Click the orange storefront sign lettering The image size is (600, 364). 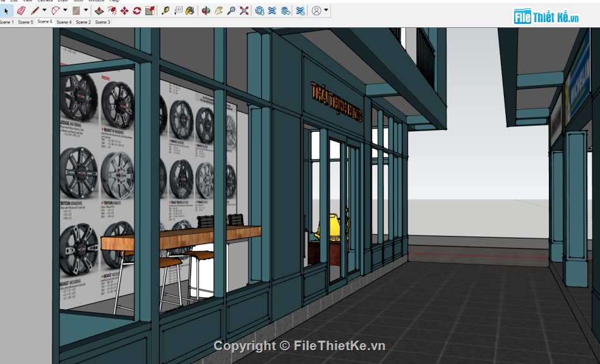(x=337, y=102)
